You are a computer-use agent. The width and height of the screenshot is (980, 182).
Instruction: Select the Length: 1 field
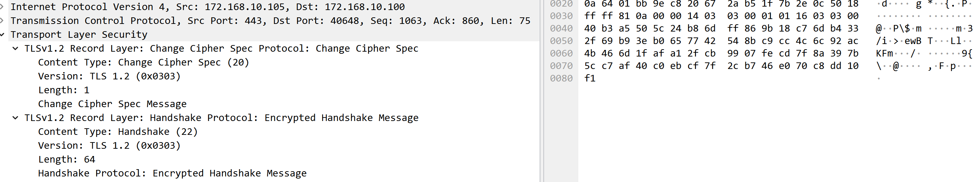click(x=64, y=90)
